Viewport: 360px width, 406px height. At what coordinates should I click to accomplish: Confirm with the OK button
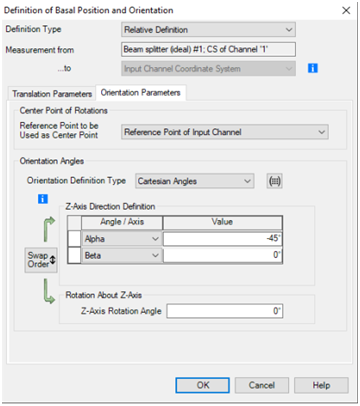pyautogui.click(x=203, y=385)
